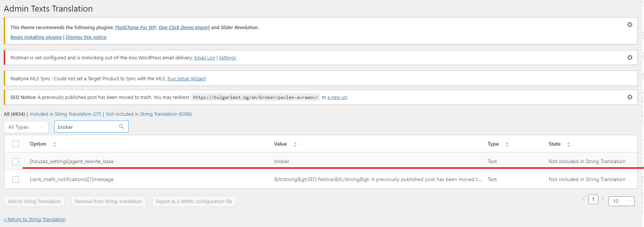This screenshot has width=644, height=227.
Task: Dismiss the theme plugins recommendation notice
Action: point(630,25)
